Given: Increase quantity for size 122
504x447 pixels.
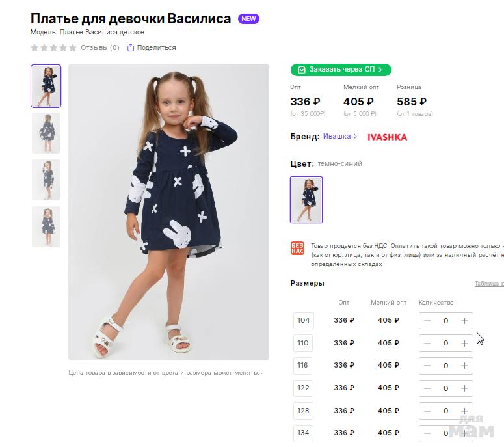Looking at the screenshot, I should click(464, 388).
